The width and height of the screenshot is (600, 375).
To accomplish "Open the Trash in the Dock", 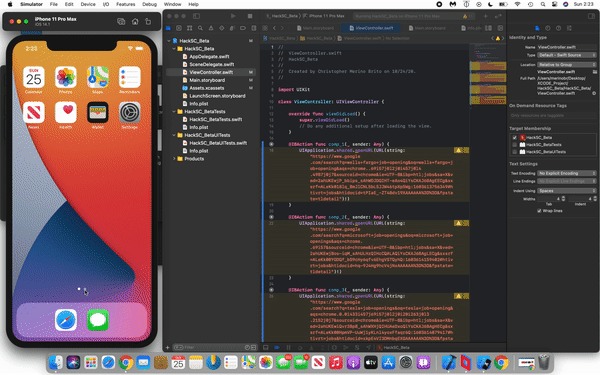I will (544, 362).
